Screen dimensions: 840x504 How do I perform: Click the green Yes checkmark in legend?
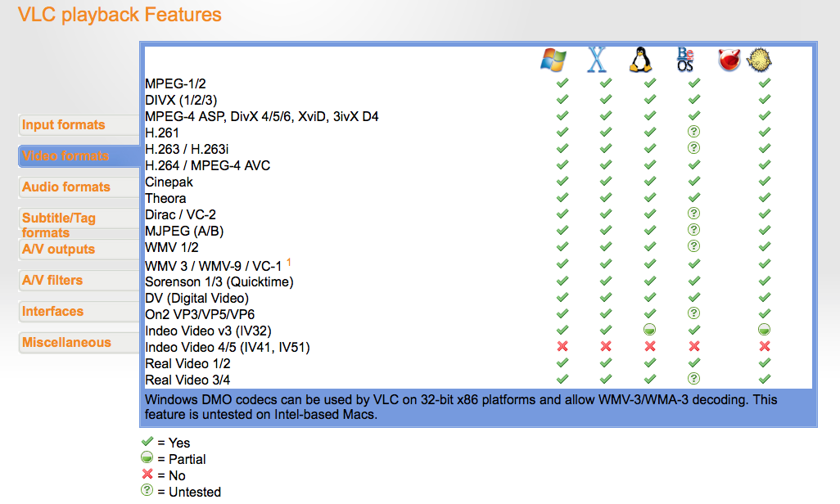tap(147, 441)
